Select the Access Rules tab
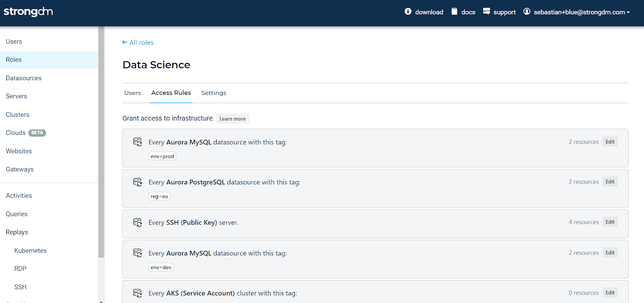 pos(171,93)
